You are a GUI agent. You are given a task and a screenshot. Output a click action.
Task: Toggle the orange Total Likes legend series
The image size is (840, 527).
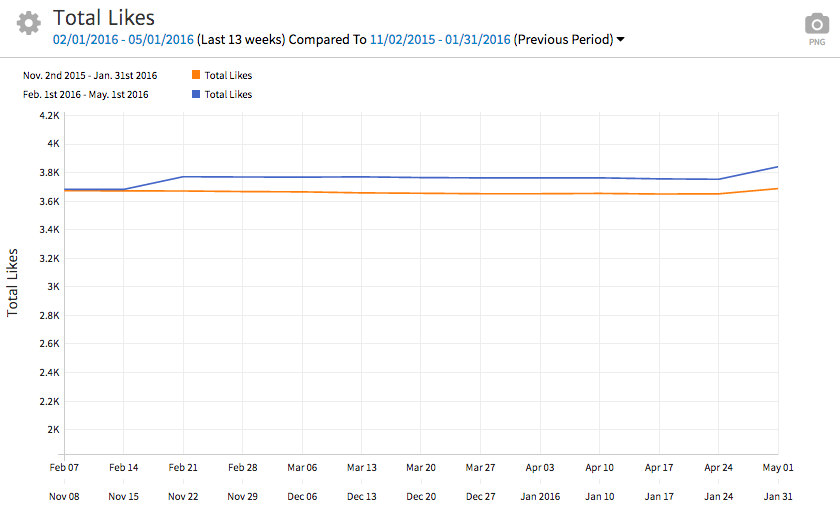[228, 75]
